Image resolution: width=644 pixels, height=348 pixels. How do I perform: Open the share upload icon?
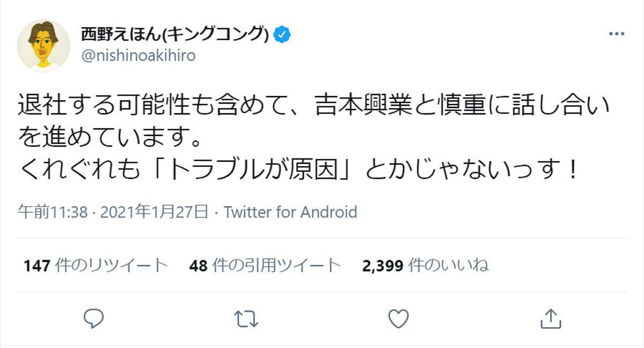point(550,318)
